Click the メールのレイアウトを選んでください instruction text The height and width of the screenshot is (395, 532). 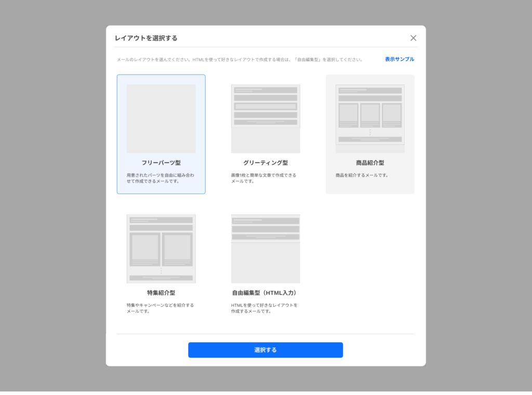click(x=240, y=60)
